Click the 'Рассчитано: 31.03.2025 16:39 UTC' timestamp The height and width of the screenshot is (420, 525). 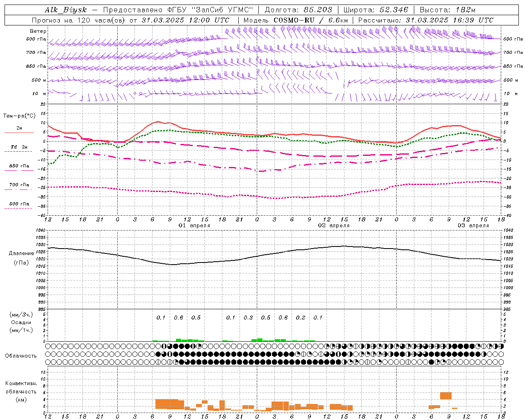click(426, 20)
